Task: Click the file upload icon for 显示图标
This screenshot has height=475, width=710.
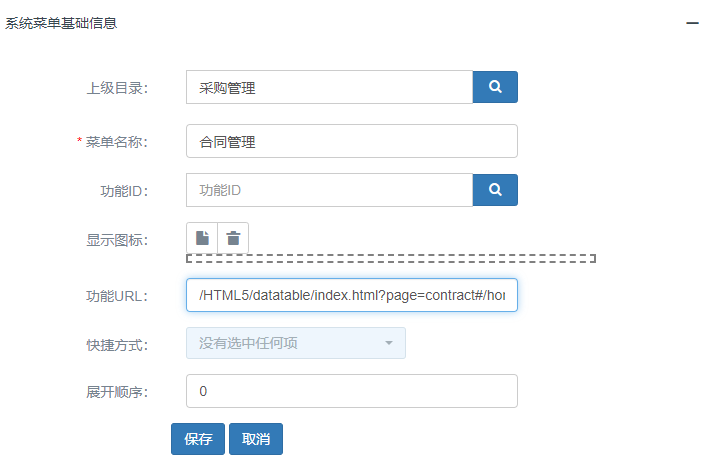Action: [x=202, y=238]
